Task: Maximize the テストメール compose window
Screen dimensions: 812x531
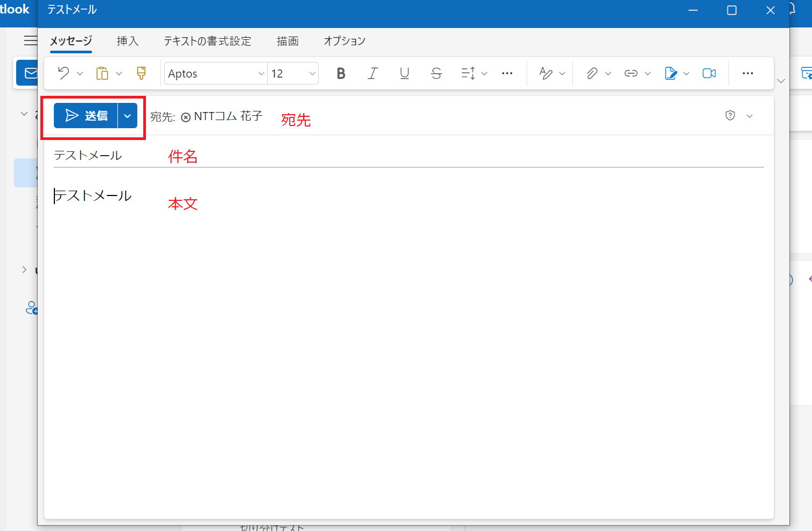Action: tap(732, 10)
